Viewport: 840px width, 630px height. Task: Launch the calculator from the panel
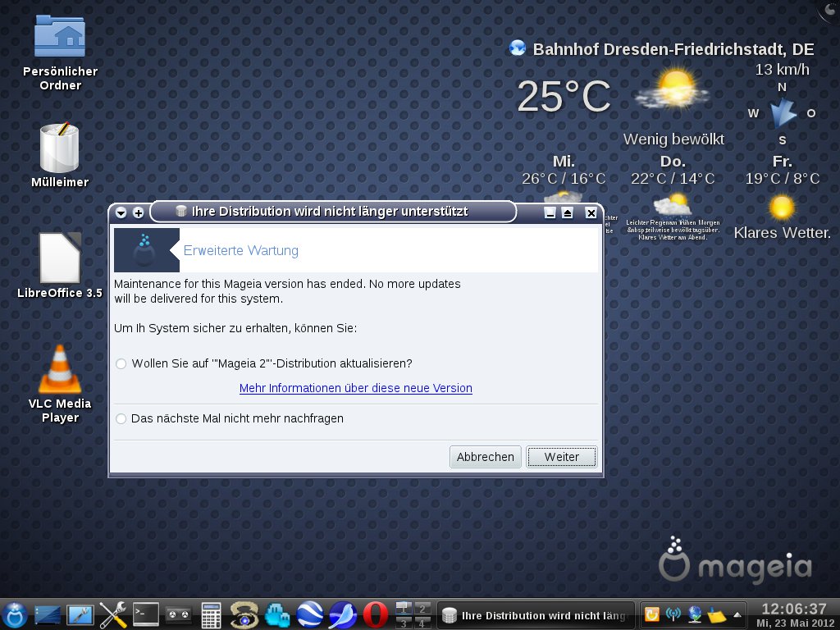[x=211, y=614]
